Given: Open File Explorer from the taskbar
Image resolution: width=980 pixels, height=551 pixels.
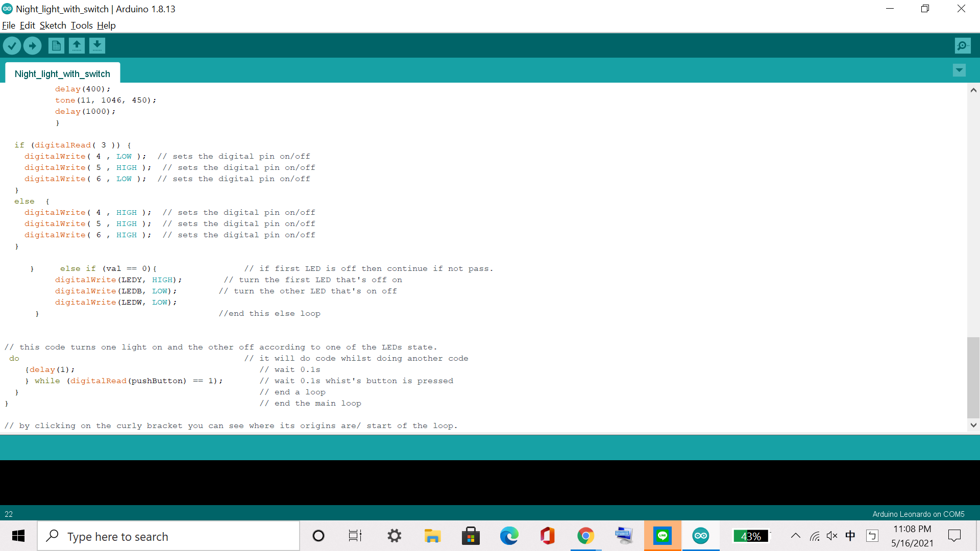Looking at the screenshot, I should [432, 536].
